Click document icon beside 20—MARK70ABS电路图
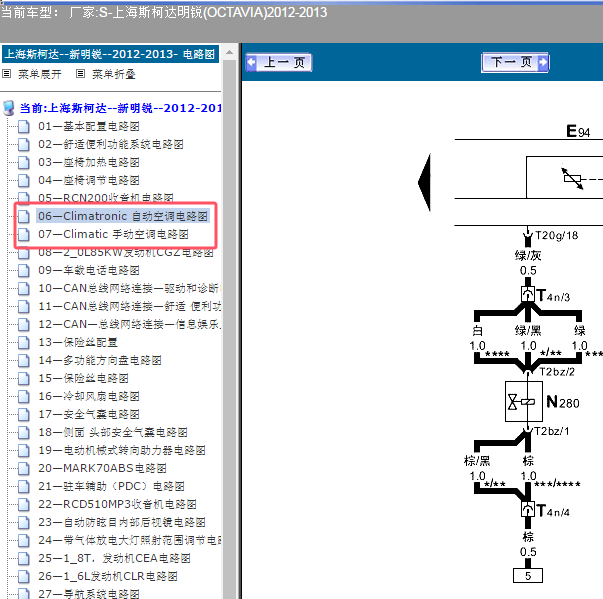 pos(23,468)
